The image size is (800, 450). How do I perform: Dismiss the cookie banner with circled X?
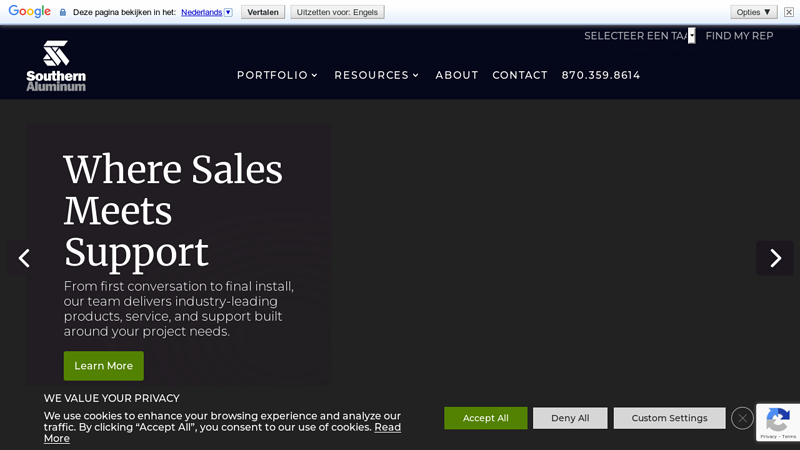pos(742,418)
